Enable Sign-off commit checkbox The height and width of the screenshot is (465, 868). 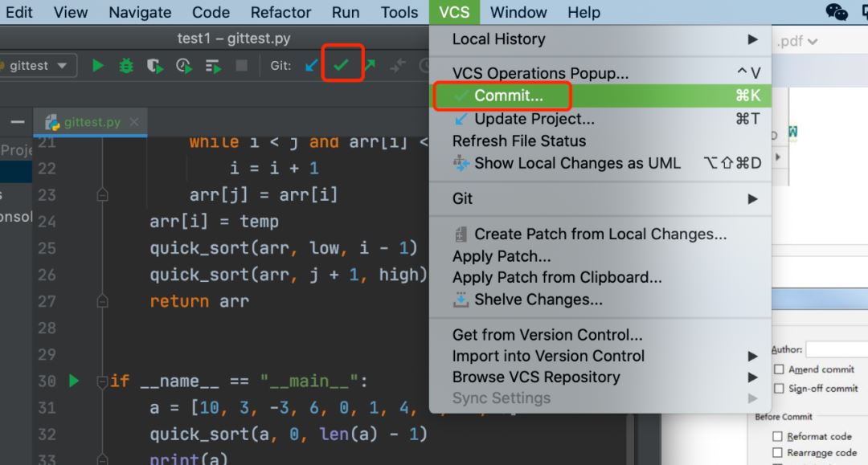(779, 389)
